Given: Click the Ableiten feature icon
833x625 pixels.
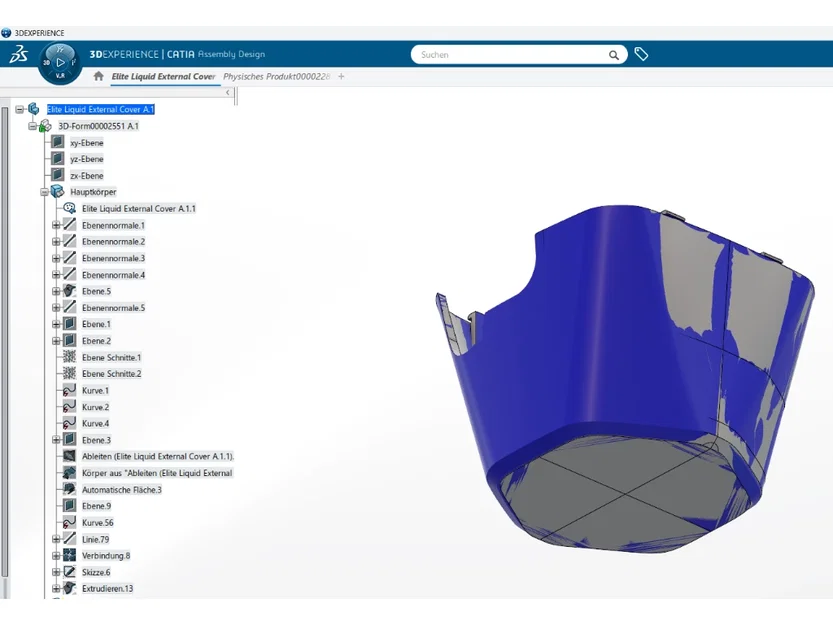Looking at the screenshot, I should pyautogui.click(x=70, y=456).
